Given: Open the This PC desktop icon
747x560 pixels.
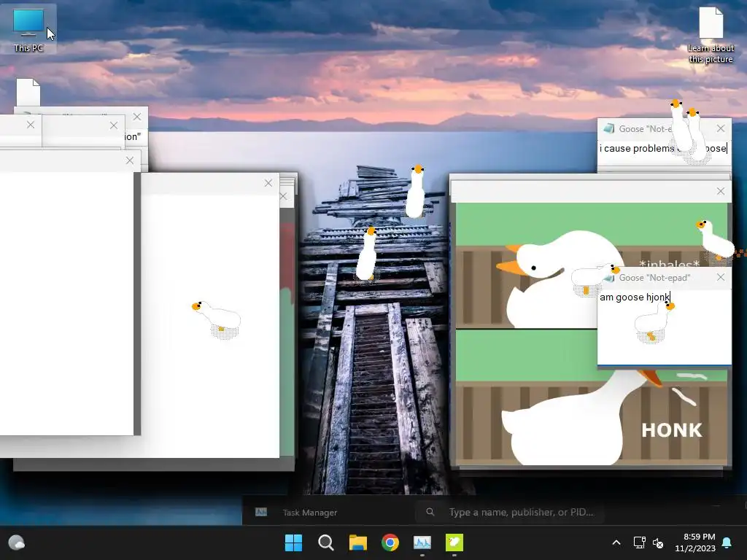Looking at the screenshot, I should click(x=28, y=29).
